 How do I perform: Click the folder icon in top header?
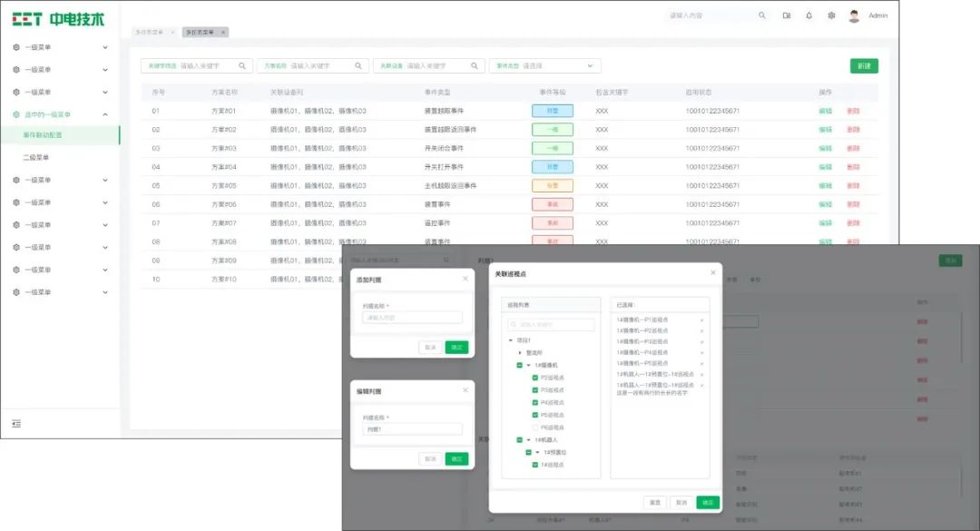787,15
